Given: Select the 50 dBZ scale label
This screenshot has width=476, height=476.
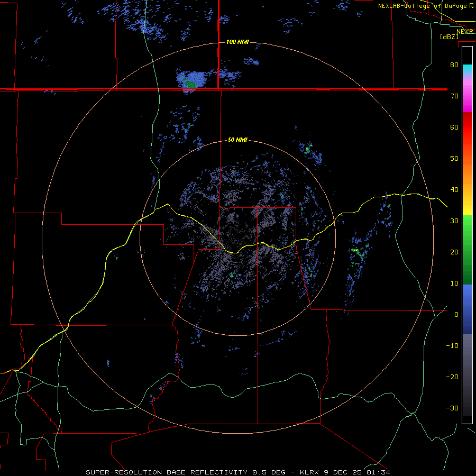Looking at the screenshot, I should click(454, 159).
